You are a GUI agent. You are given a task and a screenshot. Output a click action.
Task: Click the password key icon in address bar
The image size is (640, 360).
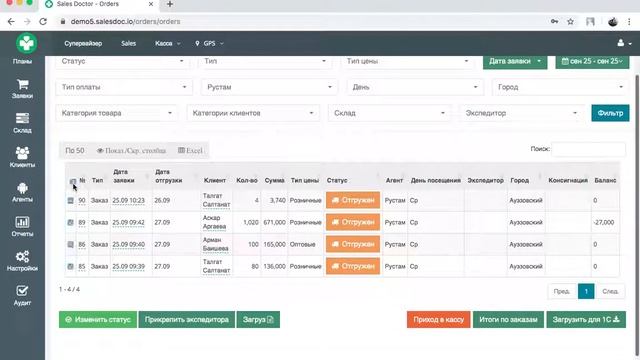coord(554,22)
